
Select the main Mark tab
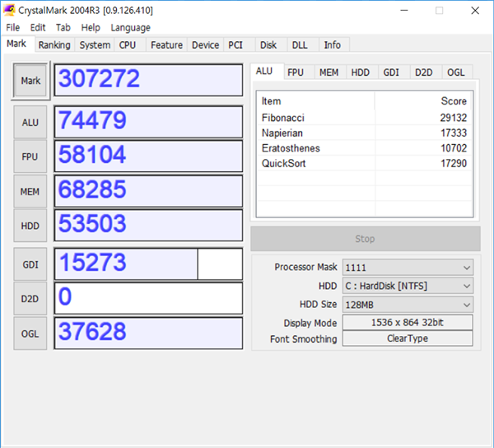point(16,44)
